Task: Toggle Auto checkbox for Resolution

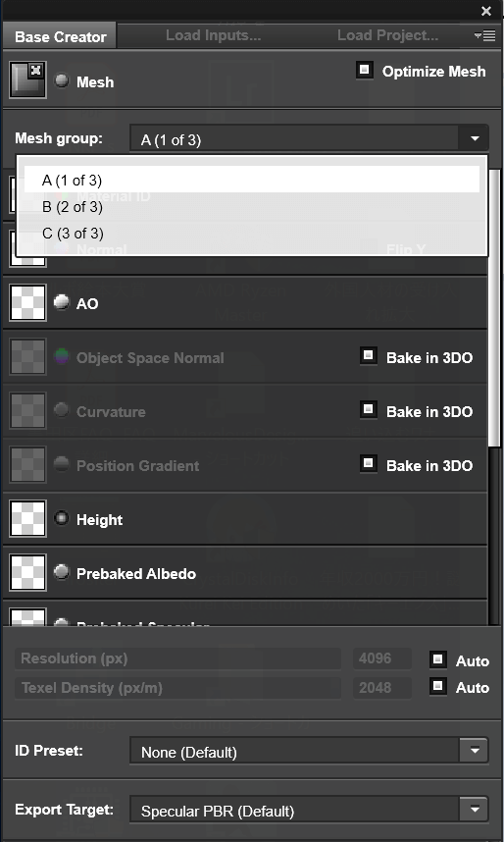Action: (438, 660)
